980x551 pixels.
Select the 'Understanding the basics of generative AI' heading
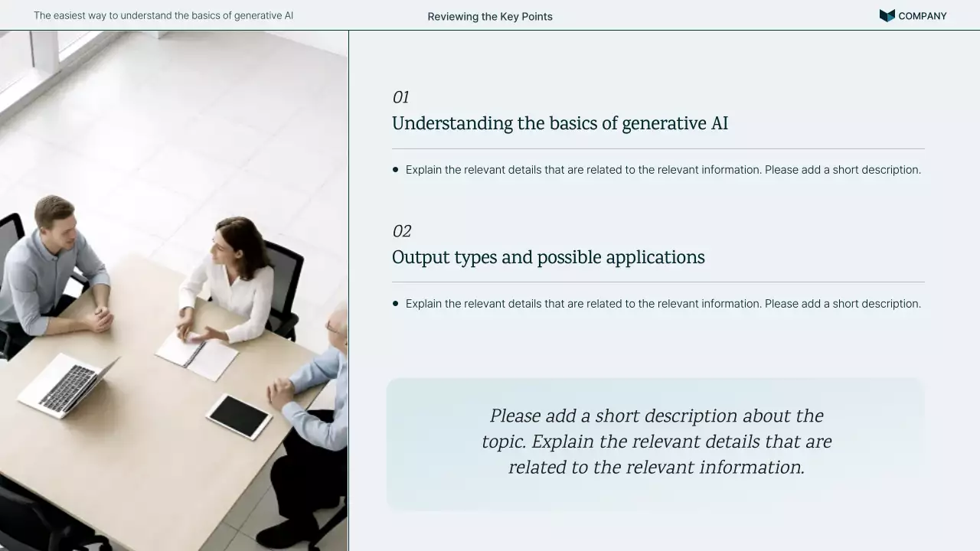(560, 123)
